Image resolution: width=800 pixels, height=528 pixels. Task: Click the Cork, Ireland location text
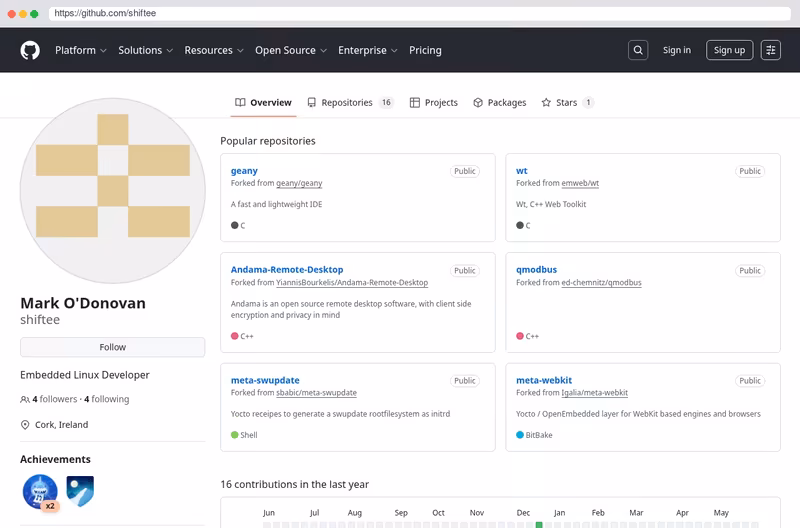tap(61, 424)
